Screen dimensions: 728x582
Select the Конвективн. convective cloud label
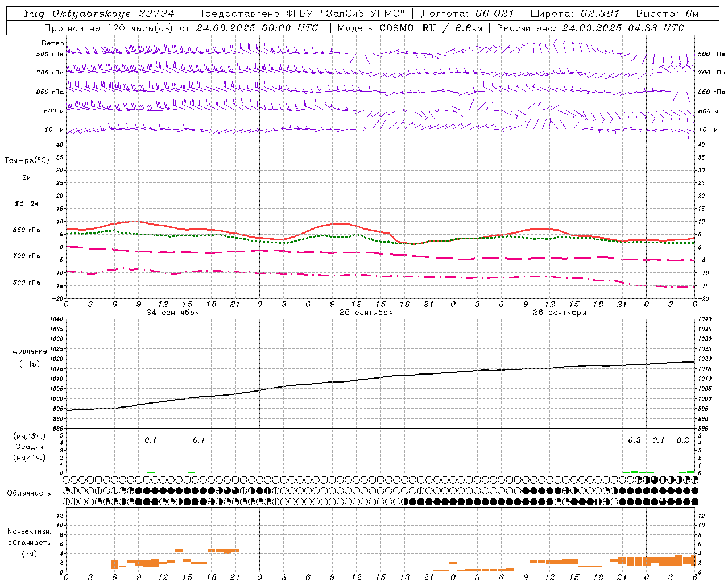pos(29,531)
